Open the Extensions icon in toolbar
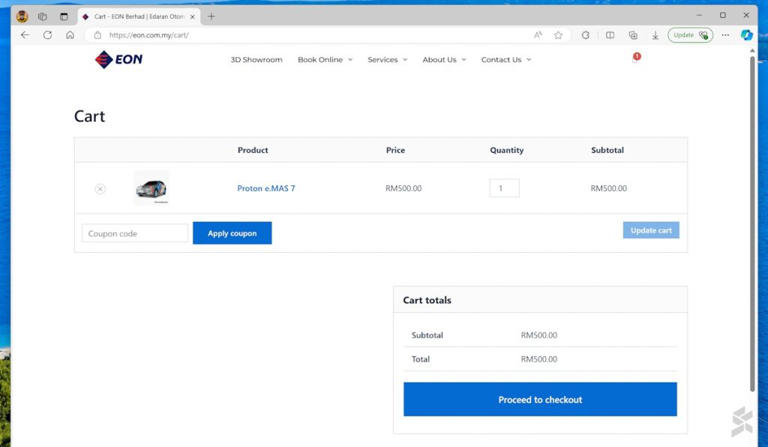The width and height of the screenshot is (768, 447). 585,35
